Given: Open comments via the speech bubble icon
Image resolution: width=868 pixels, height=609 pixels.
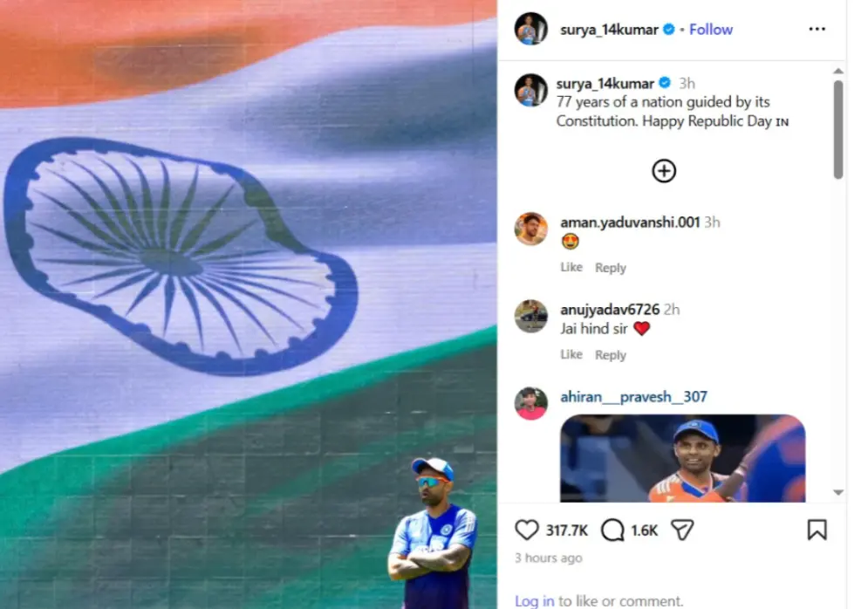Looking at the screenshot, I should coord(612,530).
